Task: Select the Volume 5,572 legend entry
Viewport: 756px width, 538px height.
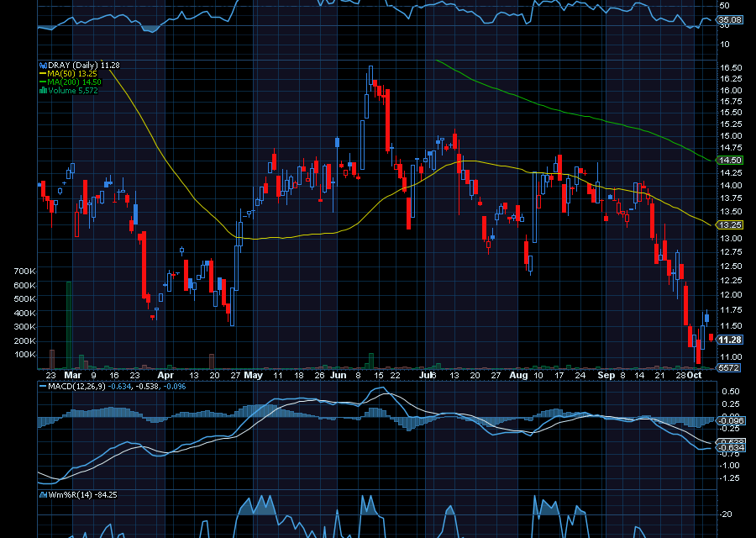Action: click(x=73, y=90)
